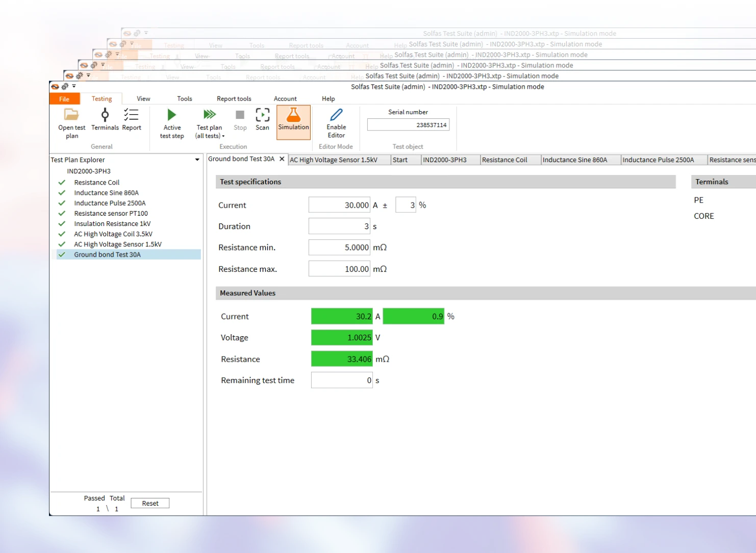
Task: Click the checkmark beside Resistance Coil
Action: [62, 182]
